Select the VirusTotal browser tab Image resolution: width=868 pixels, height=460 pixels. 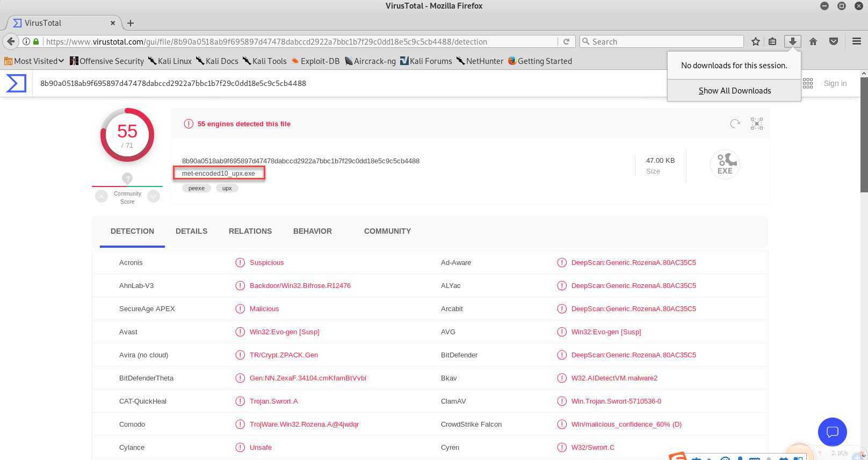coord(64,23)
